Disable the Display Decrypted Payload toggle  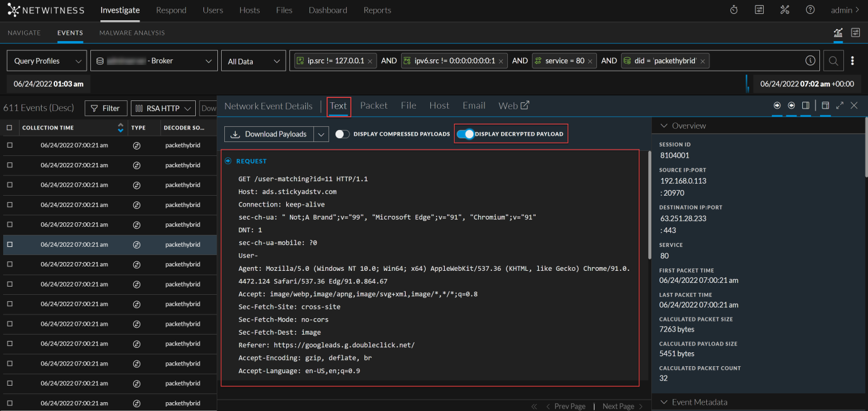[x=465, y=134]
